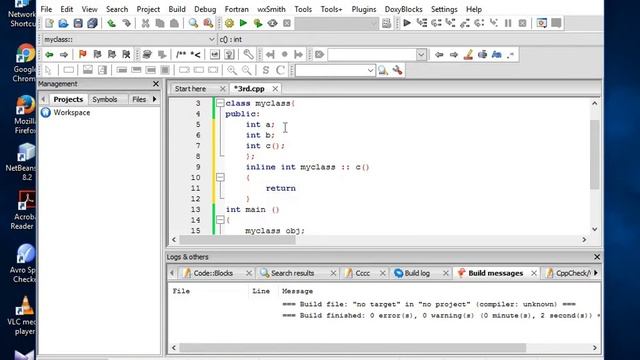Click the Build and run icon
Screen dimensions: 640x360
point(258,23)
